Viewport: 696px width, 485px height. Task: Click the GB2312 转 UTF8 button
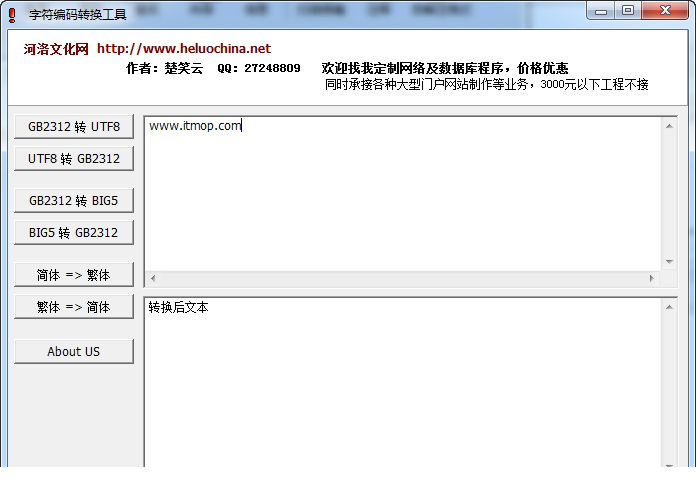pyautogui.click(x=74, y=126)
